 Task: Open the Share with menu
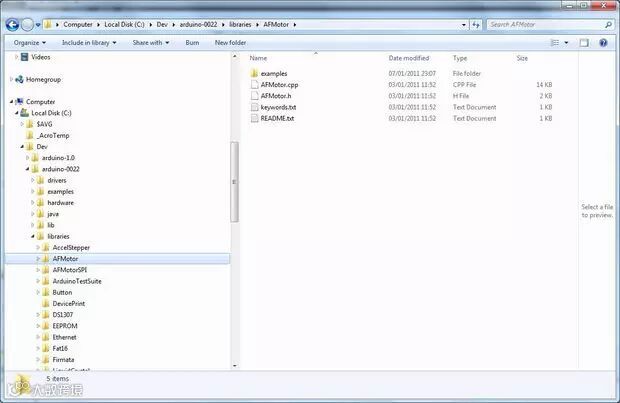click(151, 43)
